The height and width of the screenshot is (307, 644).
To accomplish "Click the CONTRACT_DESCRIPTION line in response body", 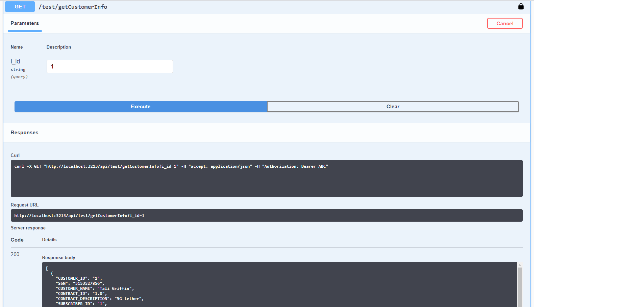I will coord(100,299).
